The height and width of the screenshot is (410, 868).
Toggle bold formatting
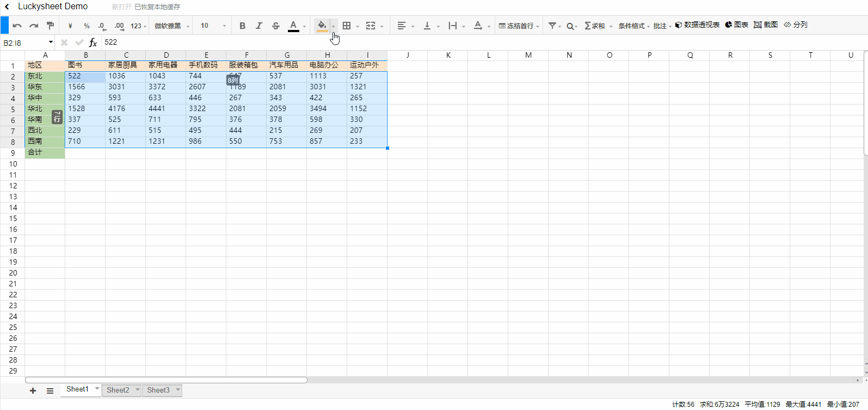tap(242, 26)
